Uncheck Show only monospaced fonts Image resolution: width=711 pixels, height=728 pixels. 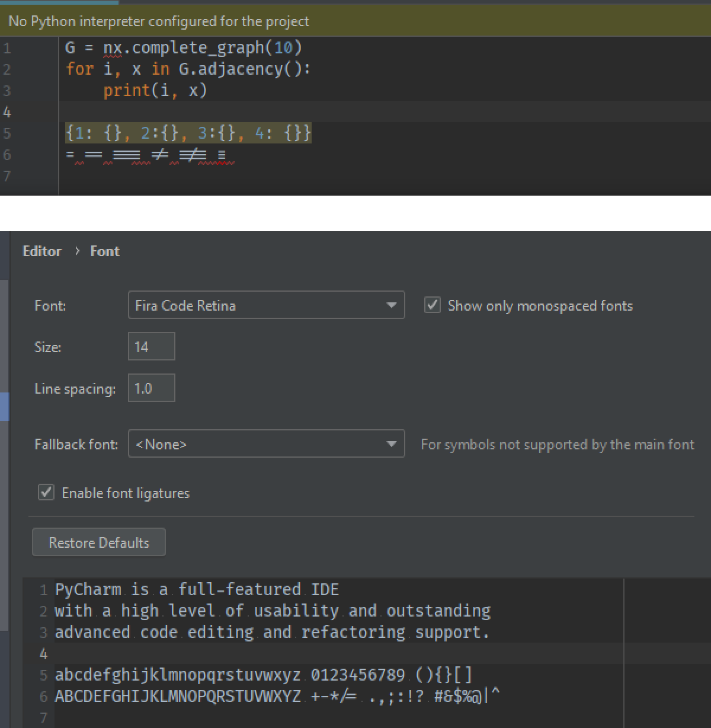(x=432, y=305)
